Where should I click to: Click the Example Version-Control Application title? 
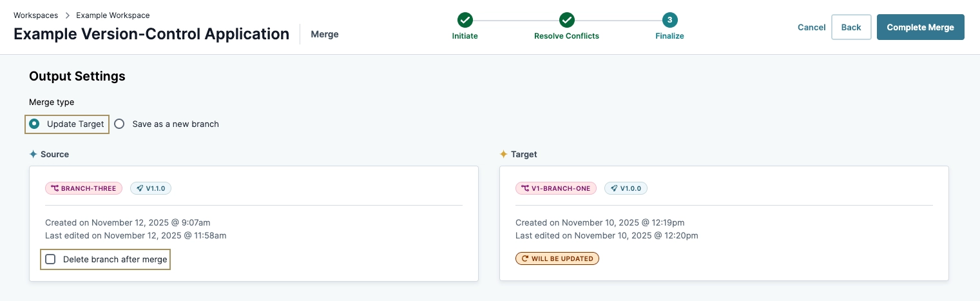click(151, 34)
